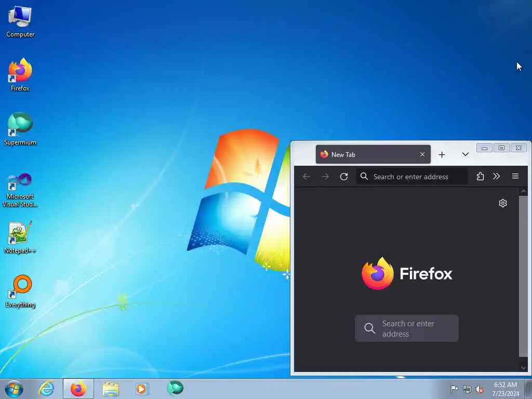Maximize the Firefox window

[501, 148]
